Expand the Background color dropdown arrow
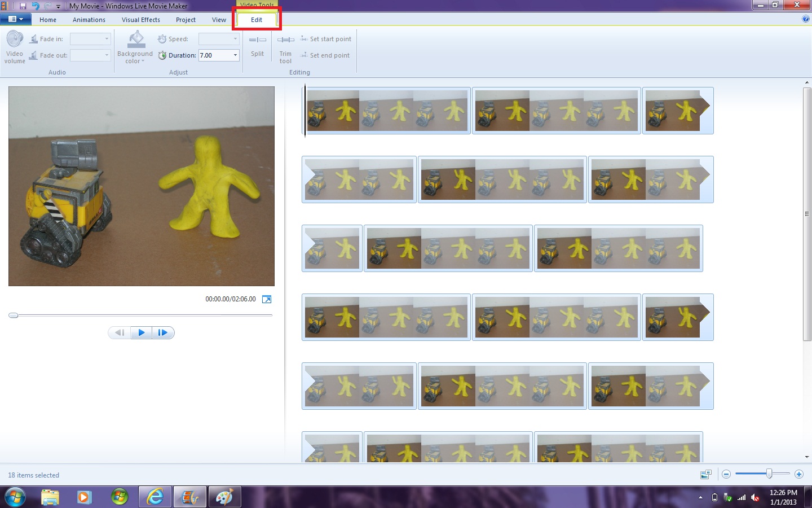The width and height of the screenshot is (812, 508). tap(143, 61)
